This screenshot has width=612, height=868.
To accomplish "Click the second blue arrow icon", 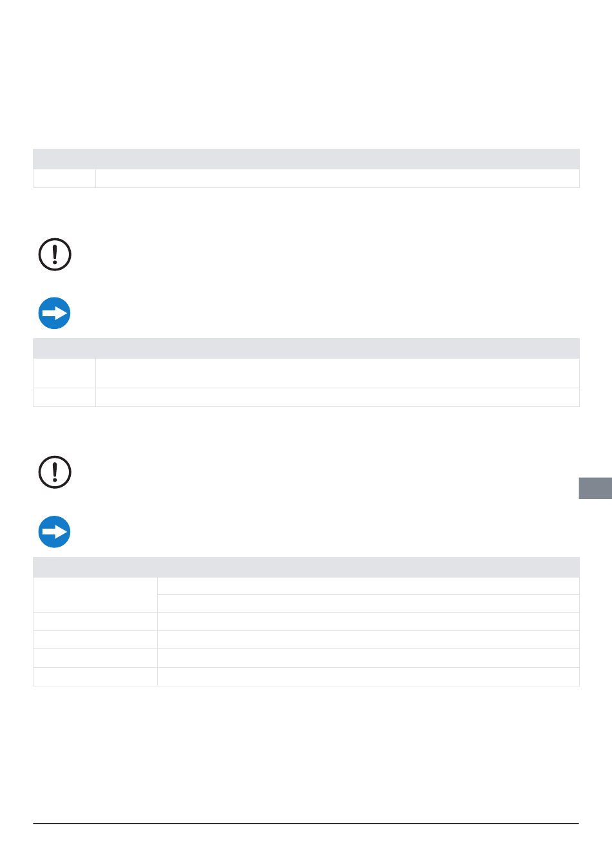I will pyautogui.click(x=55, y=532).
